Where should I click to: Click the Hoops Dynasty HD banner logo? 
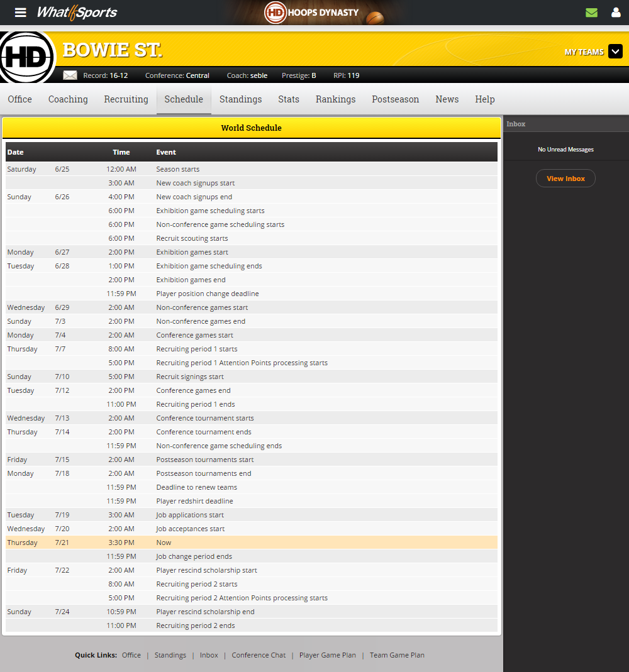coord(276,13)
